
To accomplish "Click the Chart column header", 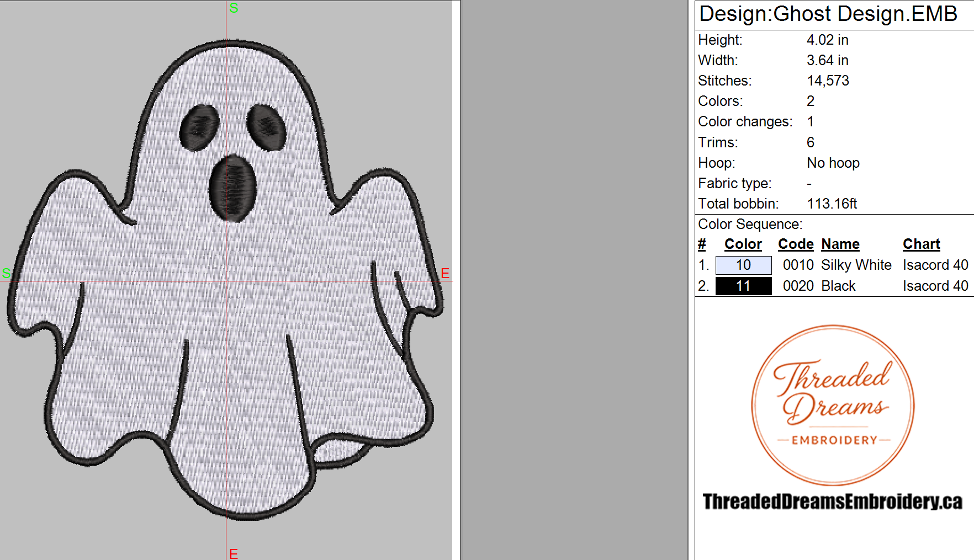I will (x=922, y=244).
